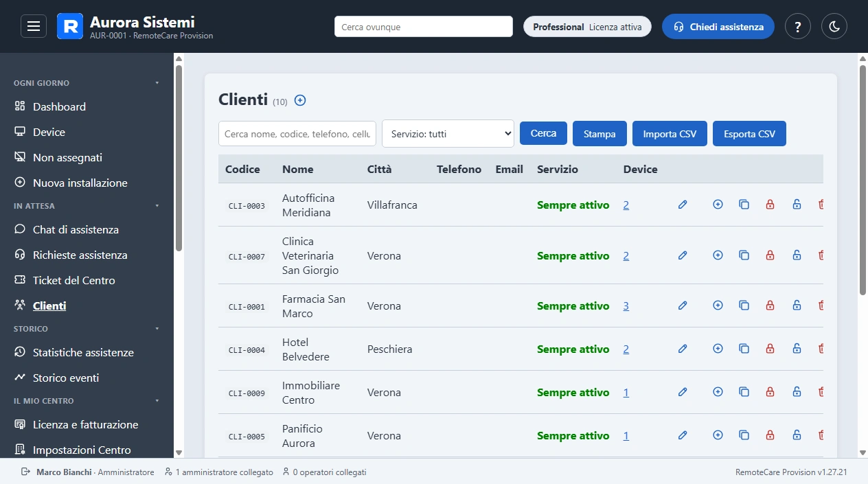Viewport: 868px width, 484px height.
Task: Click the client search field above the table
Action: [297, 134]
